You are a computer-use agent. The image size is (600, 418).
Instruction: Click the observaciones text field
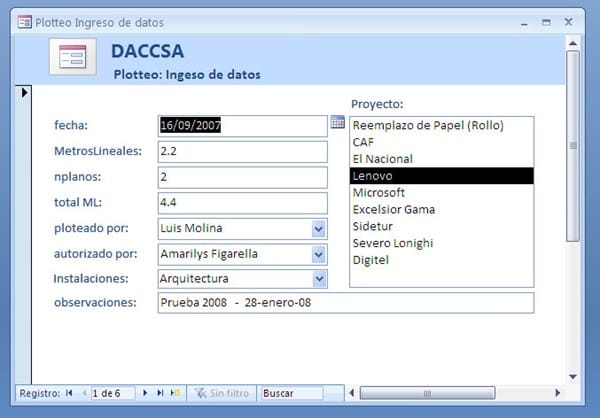point(346,303)
